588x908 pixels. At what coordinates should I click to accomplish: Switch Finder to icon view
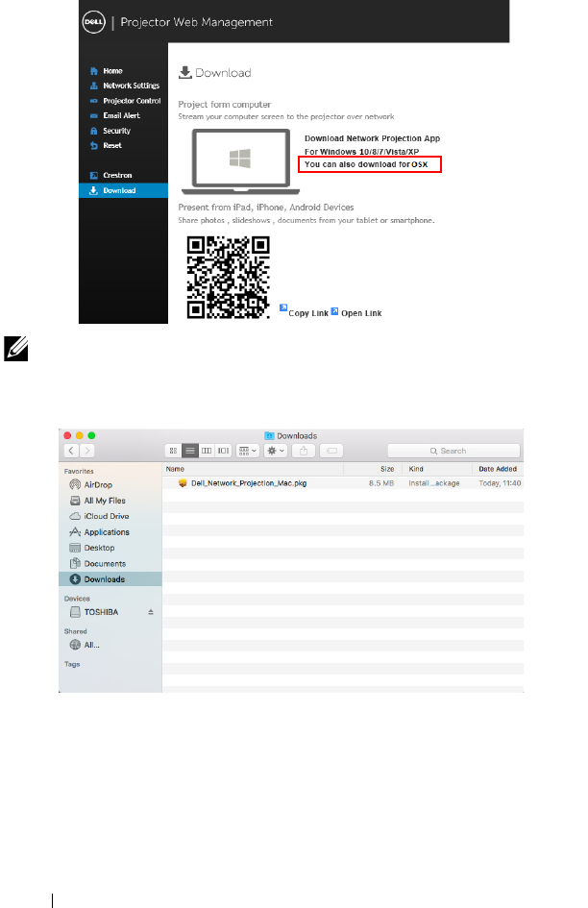pyautogui.click(x=173, y=451)
